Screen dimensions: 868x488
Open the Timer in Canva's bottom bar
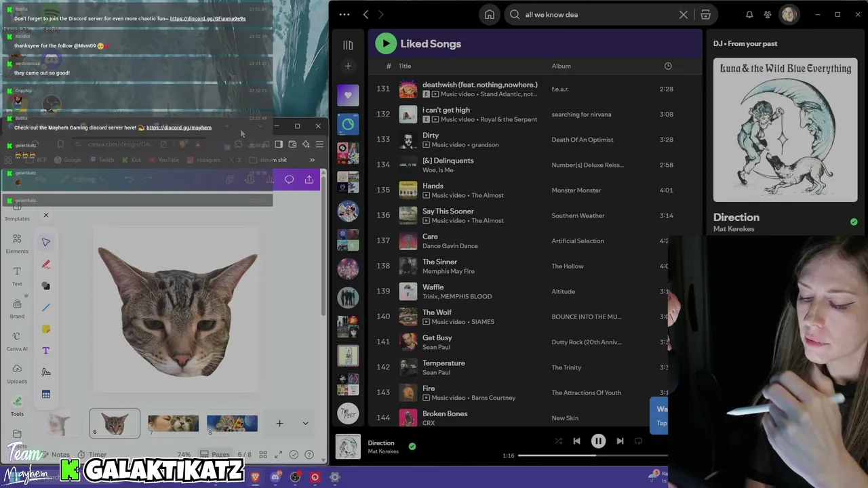pos(92,455)
